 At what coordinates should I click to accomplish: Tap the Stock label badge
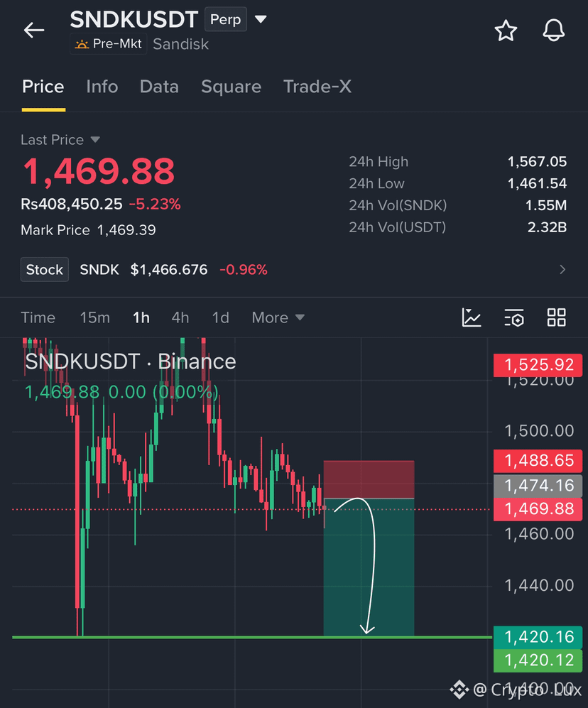click(45, 270)
